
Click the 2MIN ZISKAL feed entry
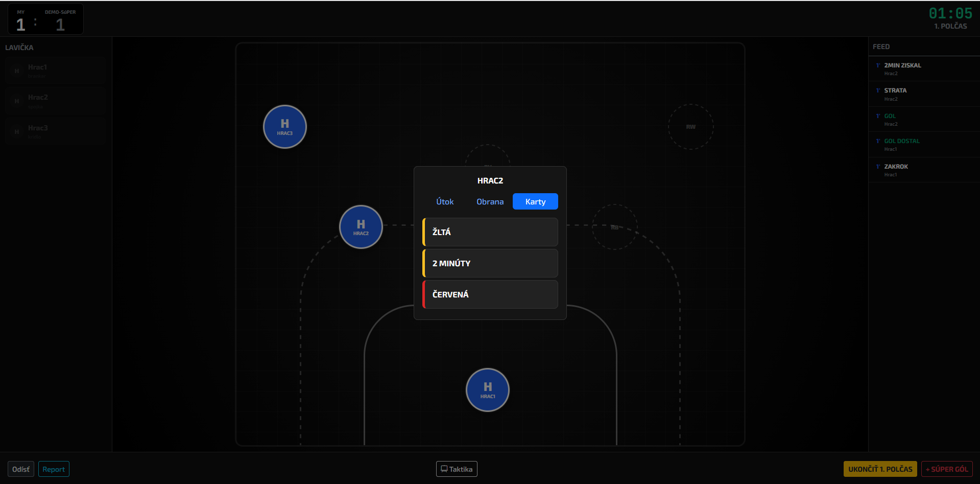[x=924, y=68]
